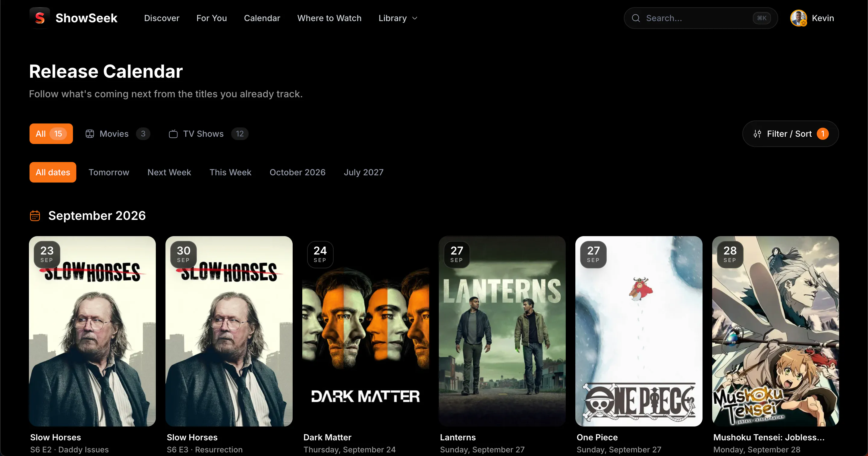Open Kevin's user profile name
868x456 pixels.
[x=823, y=18]
